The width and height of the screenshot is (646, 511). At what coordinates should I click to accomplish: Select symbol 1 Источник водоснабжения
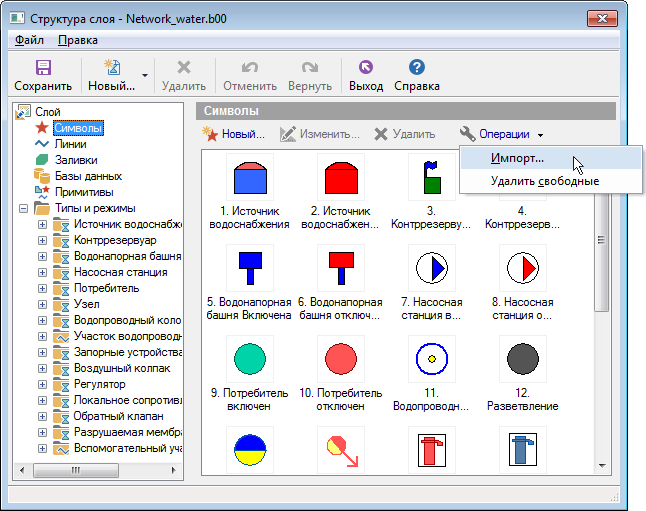[247, 178]
